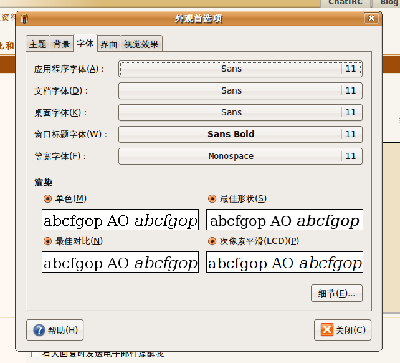Click the best contrast rendering preview sample
The height and width of the screenshot is (363, 400).
pos(120,262)
